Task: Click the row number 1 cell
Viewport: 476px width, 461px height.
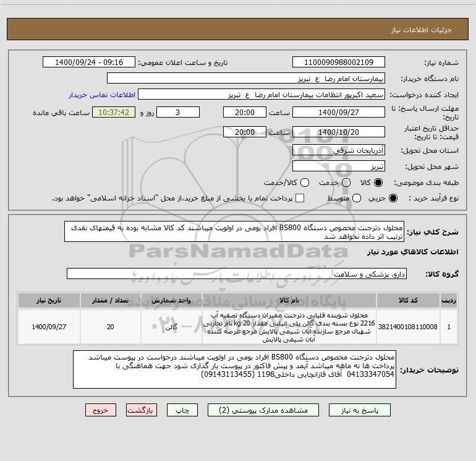Action: [x=449, y=327]
